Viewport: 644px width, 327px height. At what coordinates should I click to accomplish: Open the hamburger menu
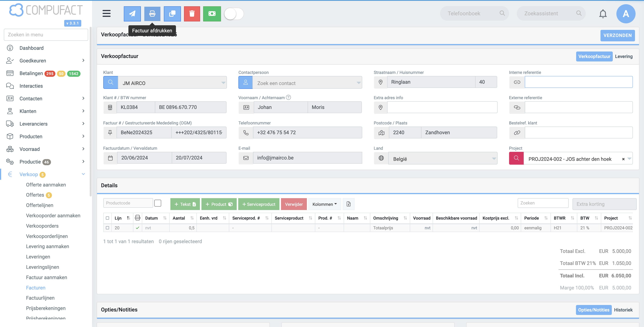click(107, 13)
